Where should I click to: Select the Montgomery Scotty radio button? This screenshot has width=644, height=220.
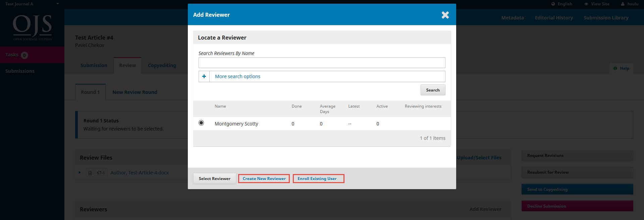click(x=201, y=123)
